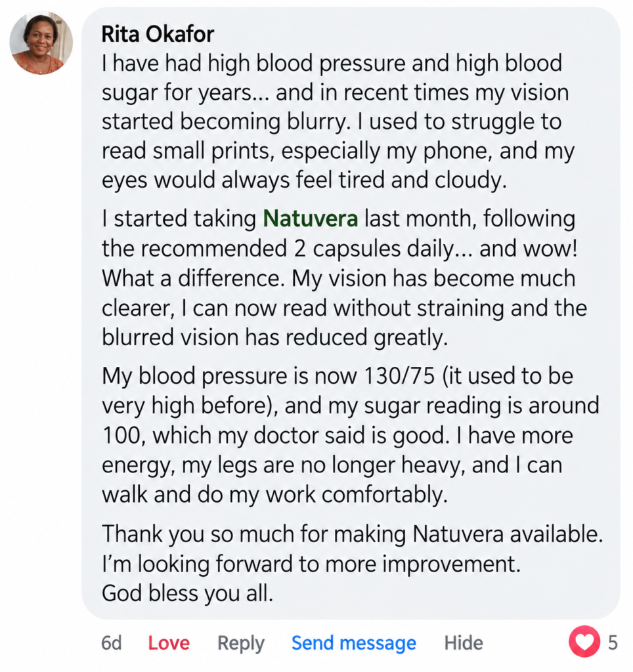Image resolution: width=633 pixels, height=672 pixels.
Task: Click the paragraph about blurry vision
Action: coord(338,121)
